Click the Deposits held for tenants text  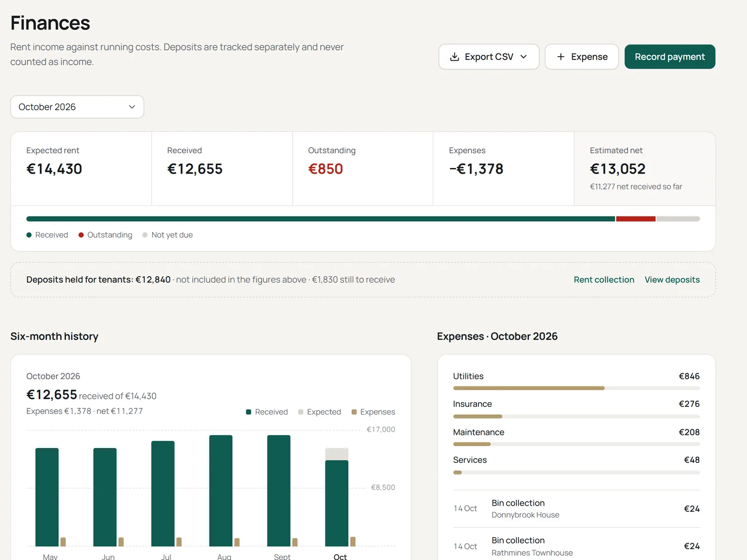(x=98, y=280)
